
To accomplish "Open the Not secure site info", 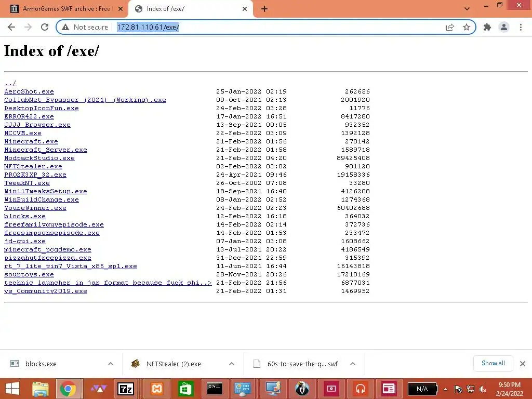I will (85, 27).
